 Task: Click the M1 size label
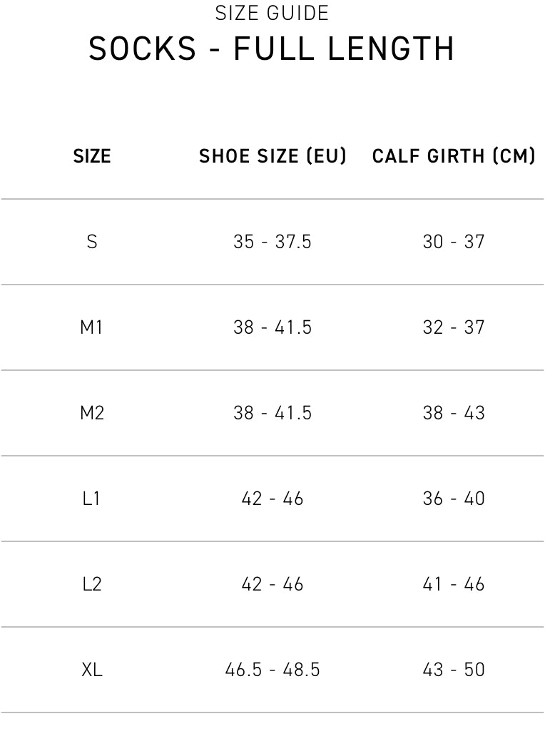(x=92, y=327)
